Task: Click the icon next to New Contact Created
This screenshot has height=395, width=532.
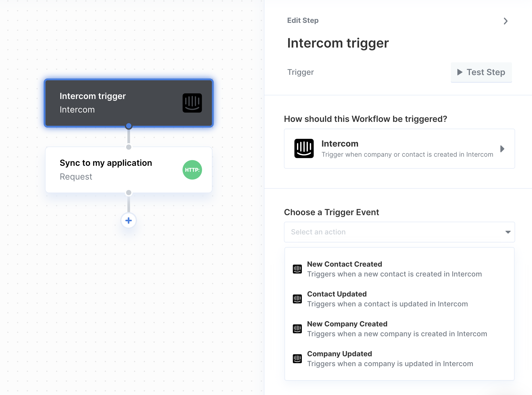Action: click(x=297, y=269)
